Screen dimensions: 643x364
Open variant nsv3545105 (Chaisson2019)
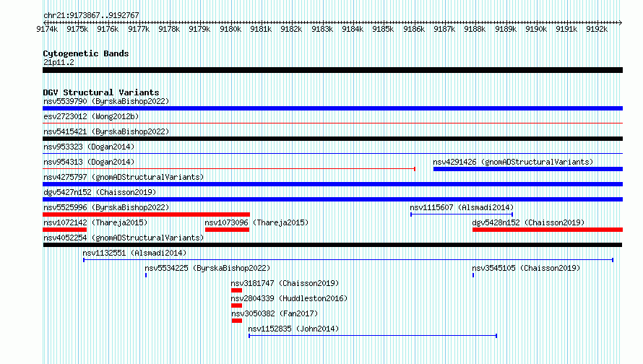pos(526,268)
